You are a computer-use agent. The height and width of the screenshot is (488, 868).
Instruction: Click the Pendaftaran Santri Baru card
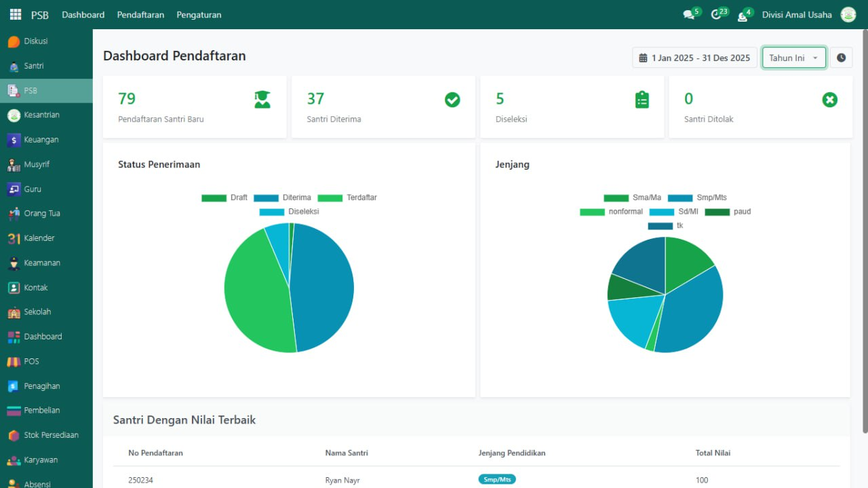point(195,107)
